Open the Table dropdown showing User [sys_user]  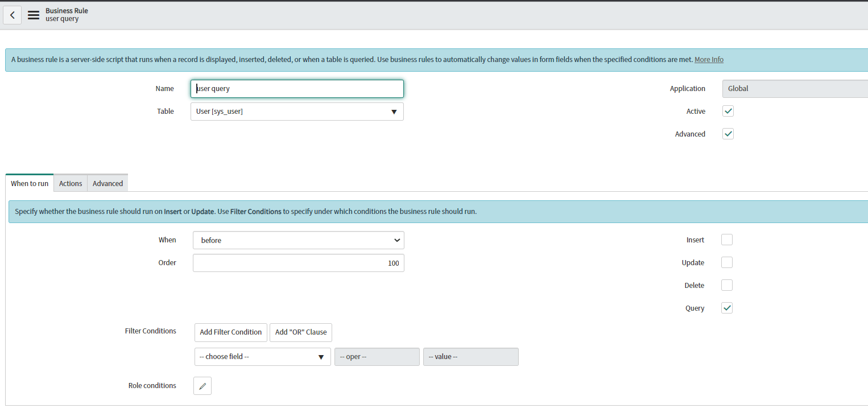click(x=297, y=112)
